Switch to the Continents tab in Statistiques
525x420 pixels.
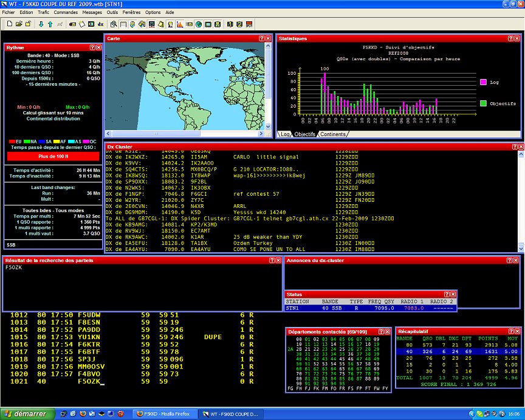pyautogui.click(x=333, y=134)
